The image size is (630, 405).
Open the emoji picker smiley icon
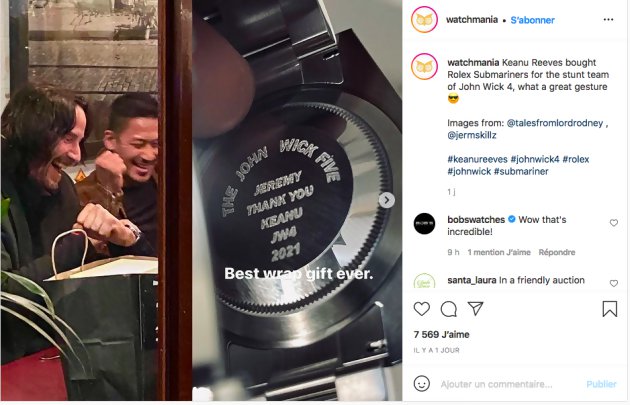421,384
